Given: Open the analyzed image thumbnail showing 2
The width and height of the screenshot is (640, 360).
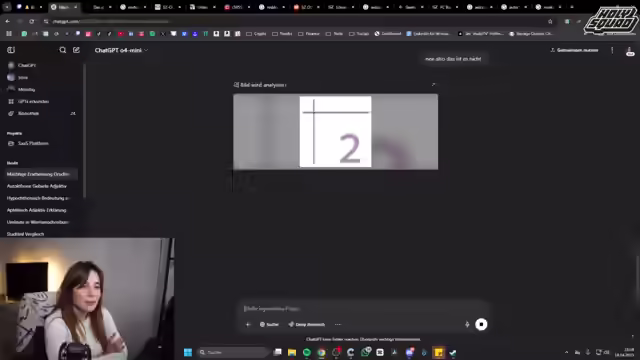Looking at the screenshot, I should 336,131.
